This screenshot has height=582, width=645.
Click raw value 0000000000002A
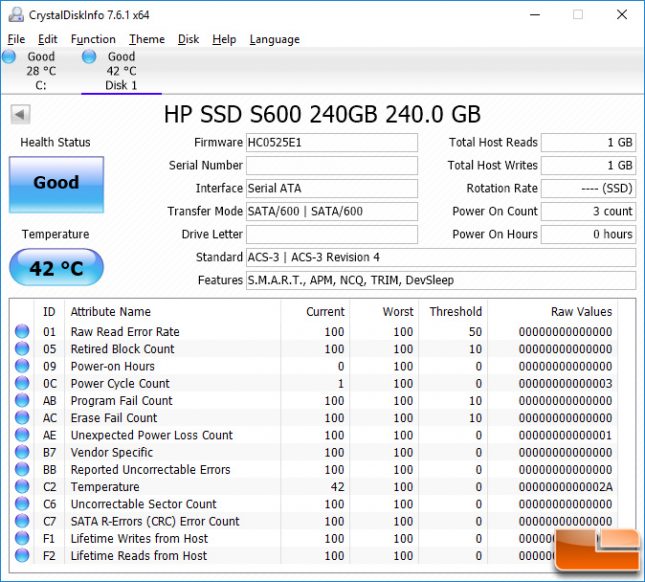point(566,487)
